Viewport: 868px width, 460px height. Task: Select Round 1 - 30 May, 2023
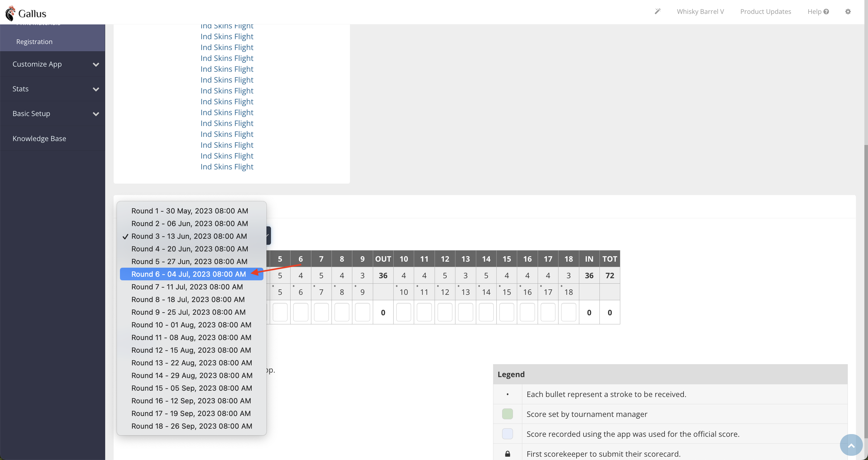(x=191, y=211)
